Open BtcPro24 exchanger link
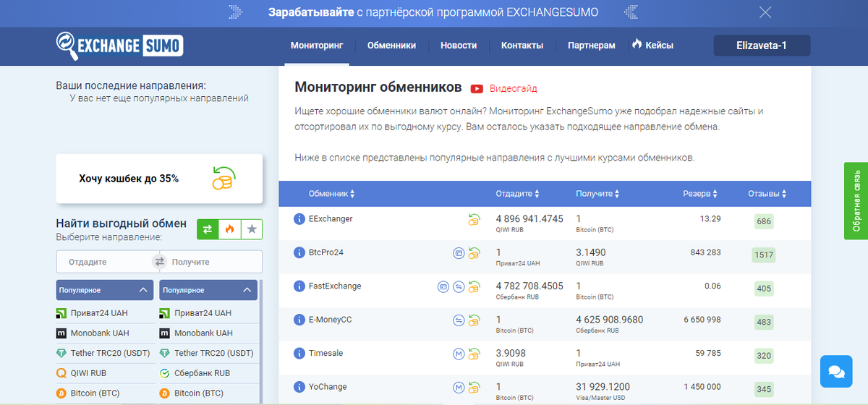This screenshot has height=405, width=868. coord(326,252)
